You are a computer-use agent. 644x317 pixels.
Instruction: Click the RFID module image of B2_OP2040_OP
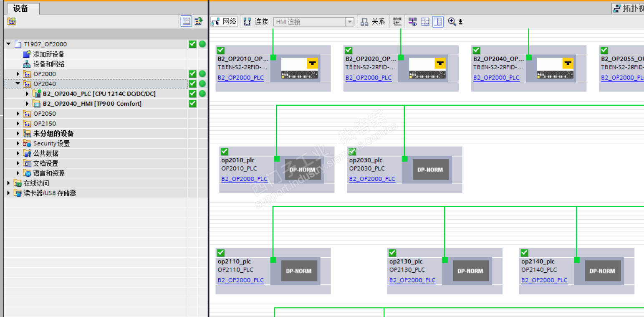pyautogui.click(x=555, y=68)
